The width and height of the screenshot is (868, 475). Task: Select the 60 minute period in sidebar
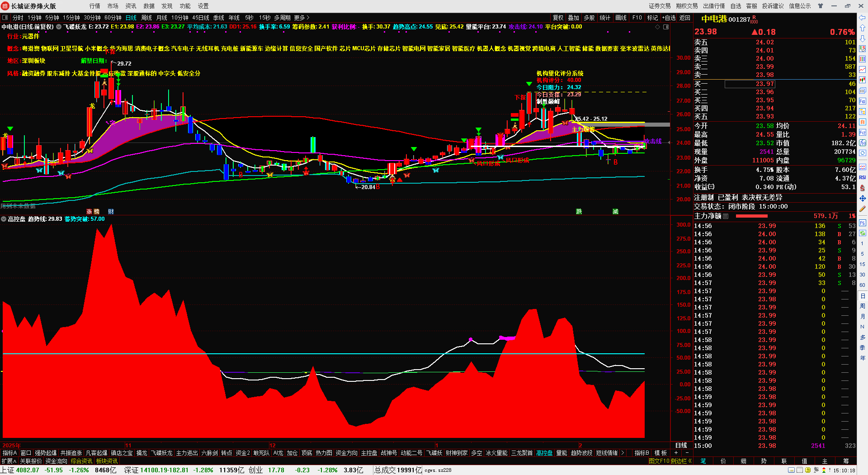(863, 285)
